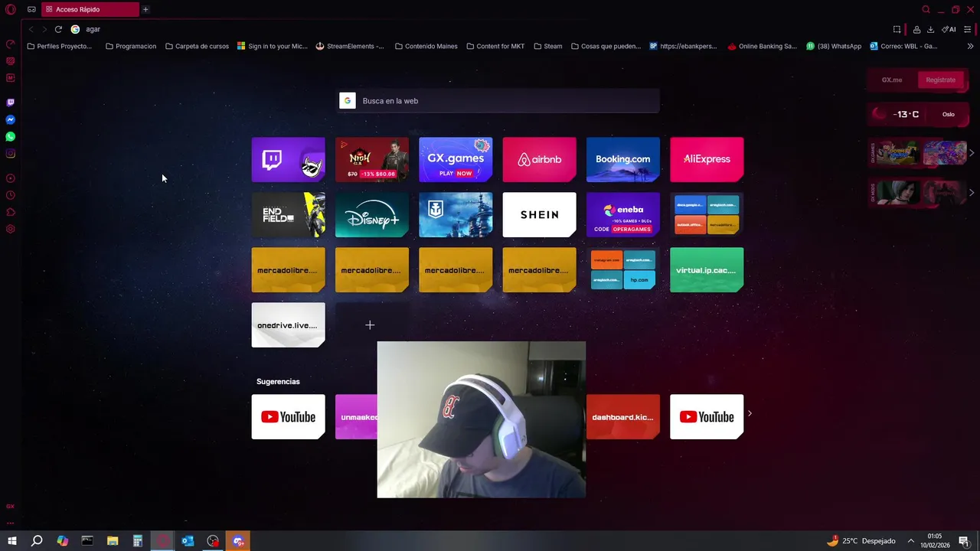Open Sign in to your Microsoft bookmark
The width and height of the screenshot is (980, 551).
point(273,46)
